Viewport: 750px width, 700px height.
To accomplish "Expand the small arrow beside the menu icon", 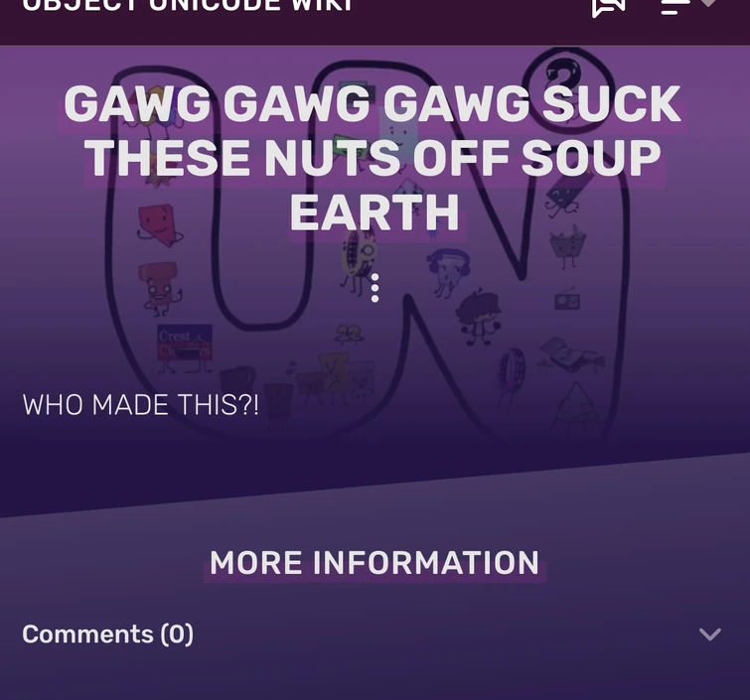I will (708, 3).
